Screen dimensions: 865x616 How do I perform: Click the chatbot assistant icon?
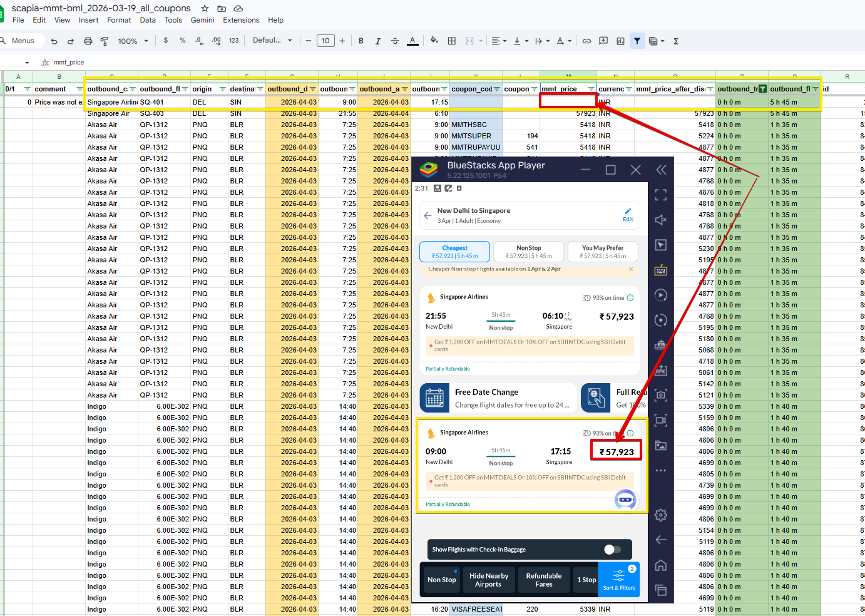click(x=625, y=500)
